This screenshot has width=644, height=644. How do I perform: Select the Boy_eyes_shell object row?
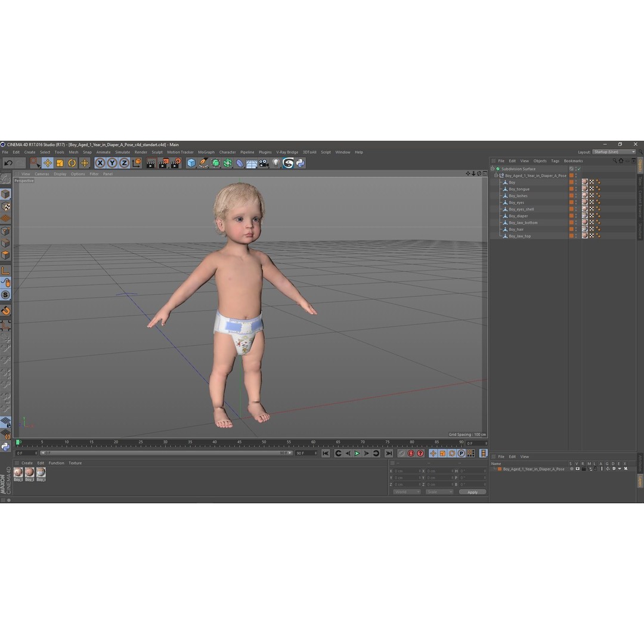[521, 209]
